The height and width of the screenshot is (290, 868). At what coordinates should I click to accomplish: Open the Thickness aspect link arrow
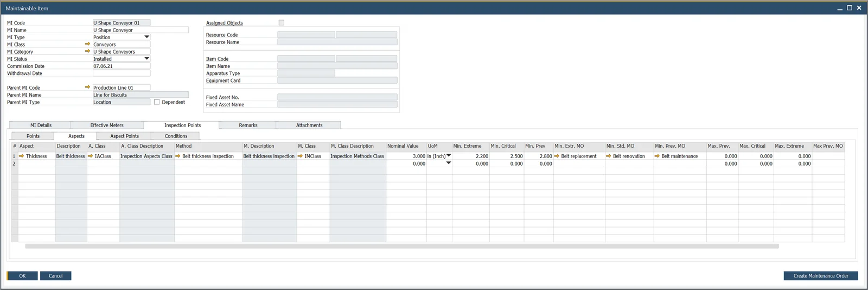tap(22, 156)
